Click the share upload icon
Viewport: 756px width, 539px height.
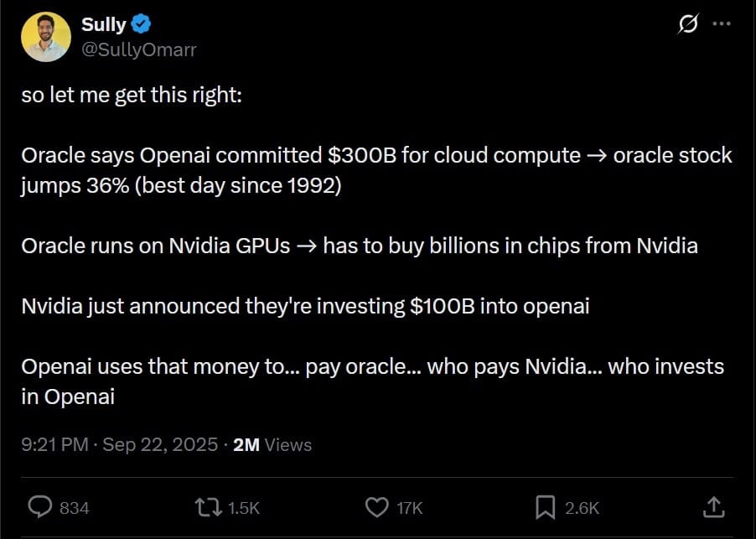(x=713, y=506)
